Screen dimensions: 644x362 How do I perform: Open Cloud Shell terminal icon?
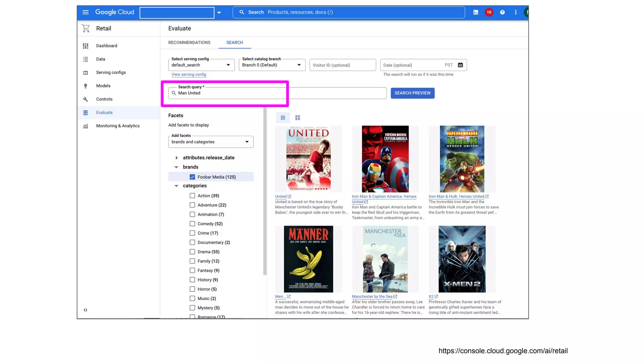pos(475,12)
